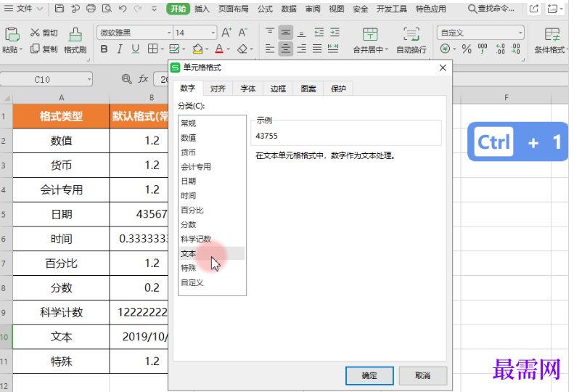Image resolution: width=574 pixels, height=392 pixels.
Task: Click the thousands separator icon
Action: (483, 49)
